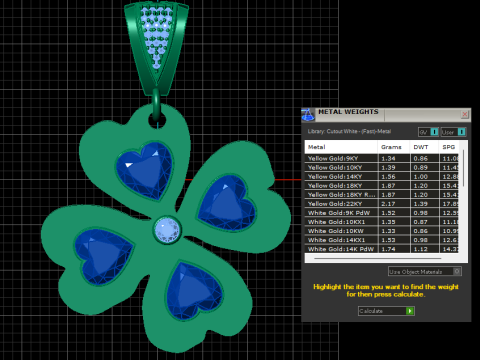Select the Yellow Gold:18KY row
This screenshot has height=360, width=480.
pyautogui.click(x=382, y=185)
